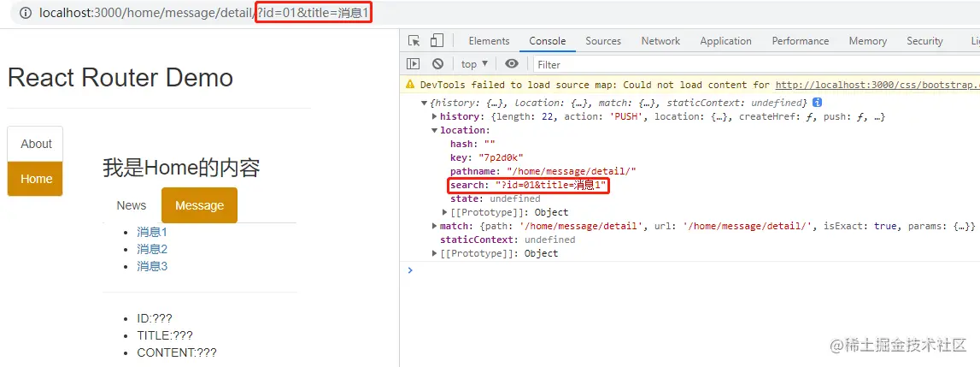This screenshot has width=980, height=367.
Task: Click the console Filter input field
Action: [755, 64]
